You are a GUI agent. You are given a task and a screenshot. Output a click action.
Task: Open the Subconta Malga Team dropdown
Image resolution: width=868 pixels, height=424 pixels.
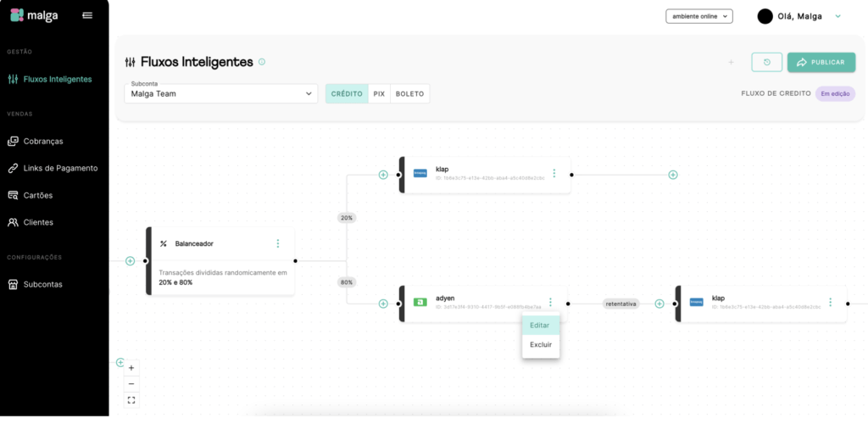(221, 93)
